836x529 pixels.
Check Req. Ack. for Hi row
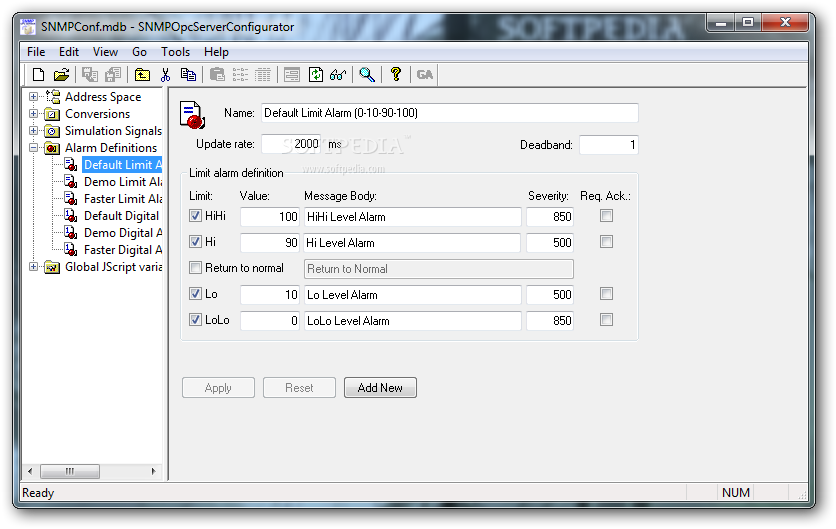(x=606, y=242)
